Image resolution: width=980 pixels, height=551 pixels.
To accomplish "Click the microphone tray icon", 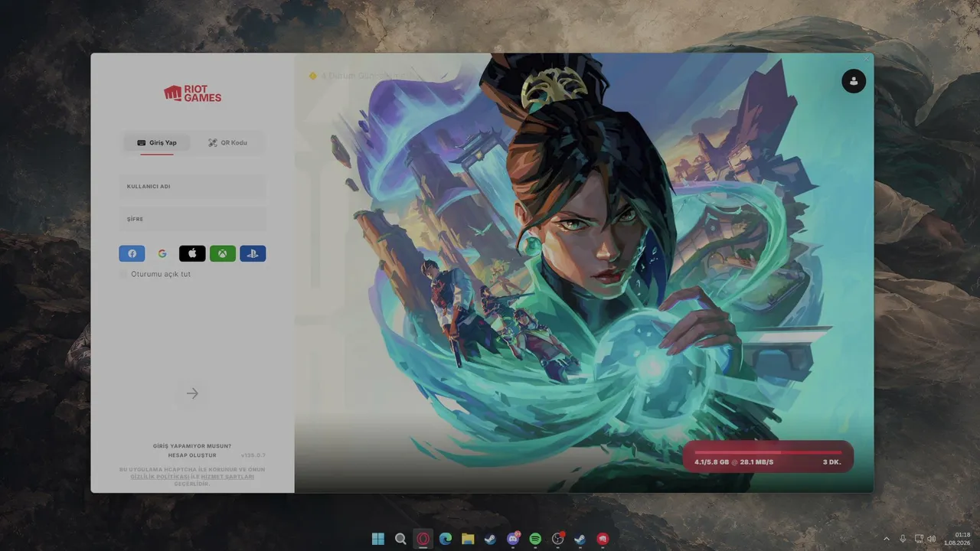I will tap(903, 539).
